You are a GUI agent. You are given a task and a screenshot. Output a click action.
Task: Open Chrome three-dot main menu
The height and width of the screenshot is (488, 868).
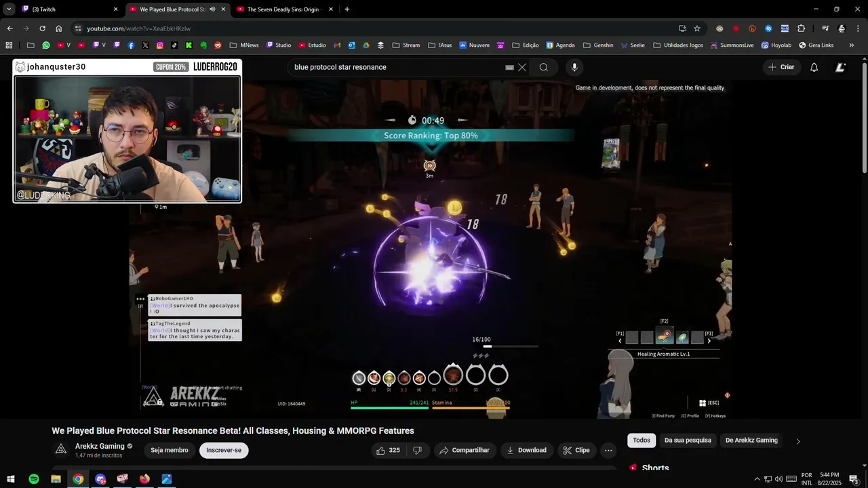[x=859, y=28]
